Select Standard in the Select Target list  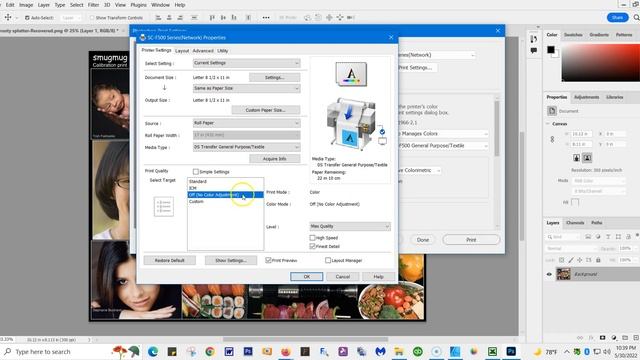[x=198, y=181]
